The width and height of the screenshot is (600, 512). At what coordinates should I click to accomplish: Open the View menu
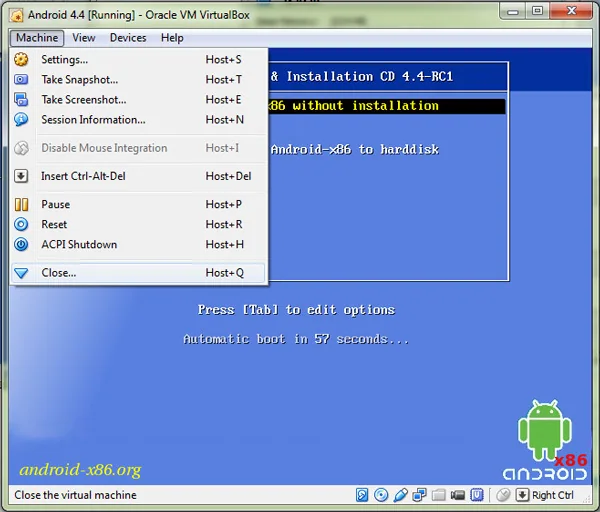(84, 38)
